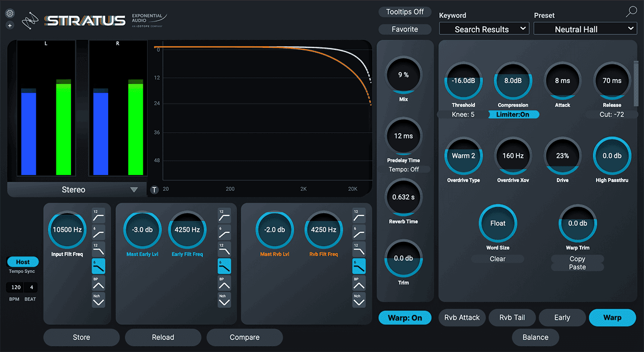
Task: Choose notch (Nch) for the early filter
Action: click(x=224, y=300)
